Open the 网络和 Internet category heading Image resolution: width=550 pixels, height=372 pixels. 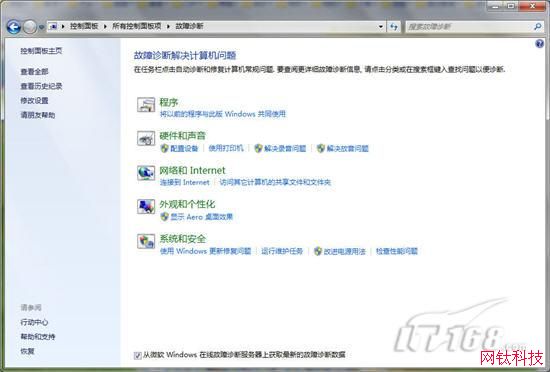192,170
